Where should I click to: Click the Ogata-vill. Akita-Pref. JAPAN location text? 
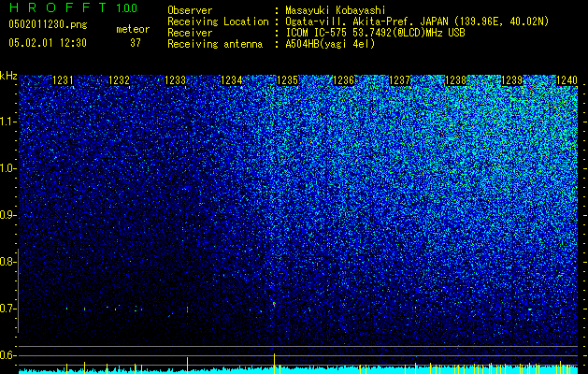pyautogui.click(x=417, y=22)
